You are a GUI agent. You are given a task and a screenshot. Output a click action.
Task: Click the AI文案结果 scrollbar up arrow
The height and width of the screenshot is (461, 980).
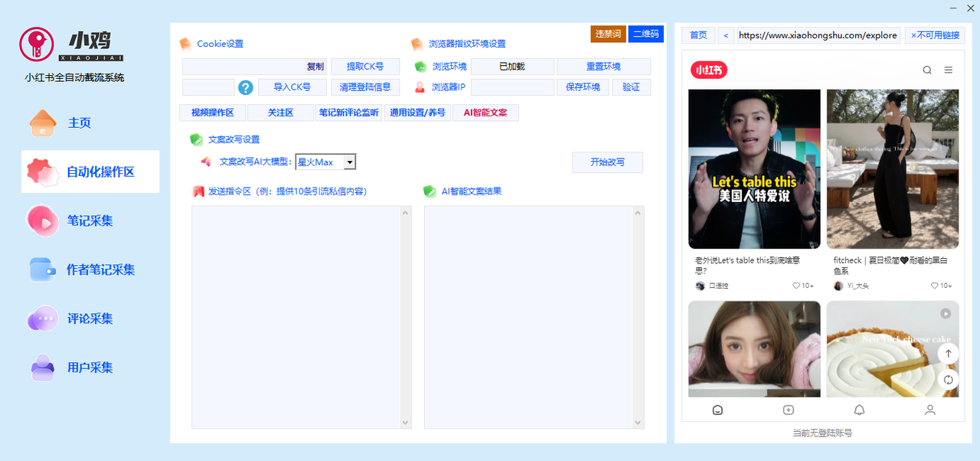tap(639, 212)
